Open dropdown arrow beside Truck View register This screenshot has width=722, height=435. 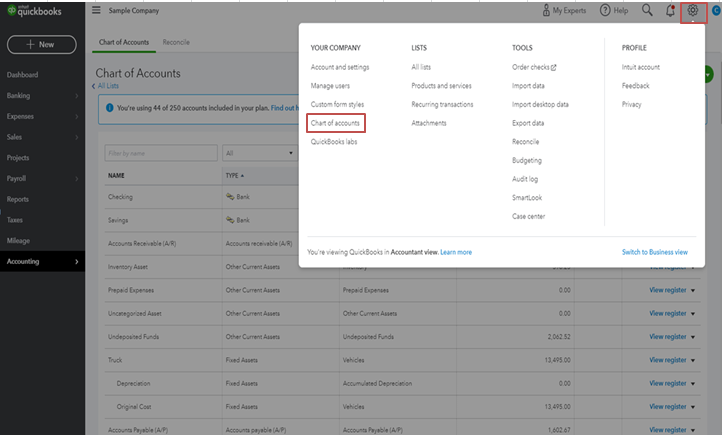(x=693, y=360)
